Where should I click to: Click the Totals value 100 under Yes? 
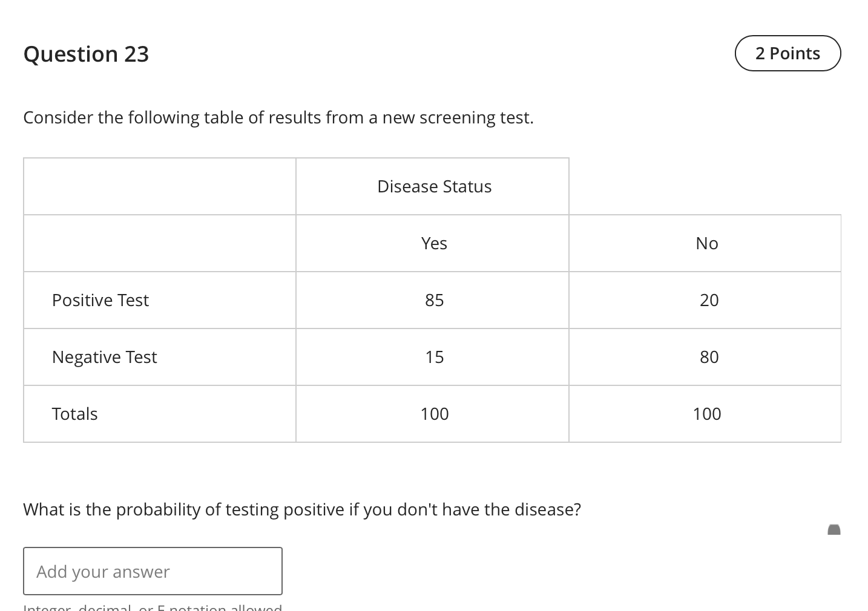(433, 413)
